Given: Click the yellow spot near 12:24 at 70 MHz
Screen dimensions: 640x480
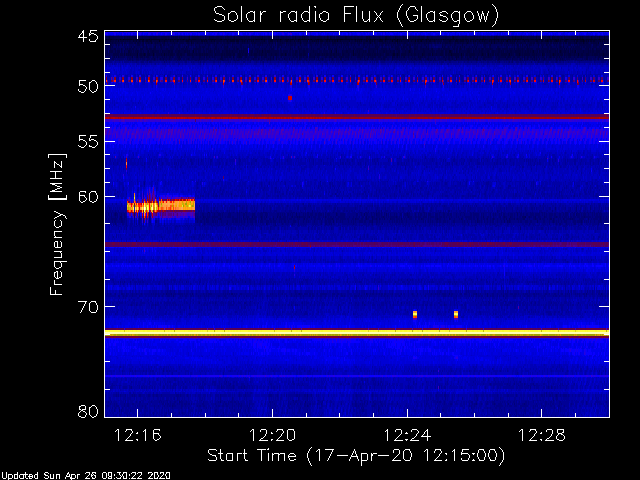Looking at the screenshot, I should click(415, 314).
